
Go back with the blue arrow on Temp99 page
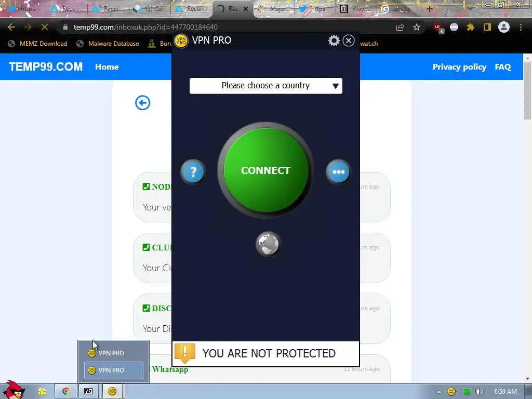[x=142, y=103]
